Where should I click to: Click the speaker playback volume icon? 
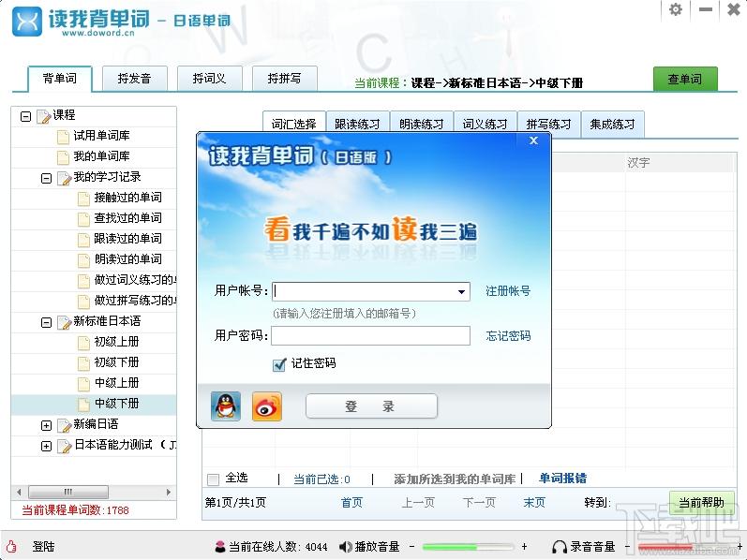tap(345, 547)
